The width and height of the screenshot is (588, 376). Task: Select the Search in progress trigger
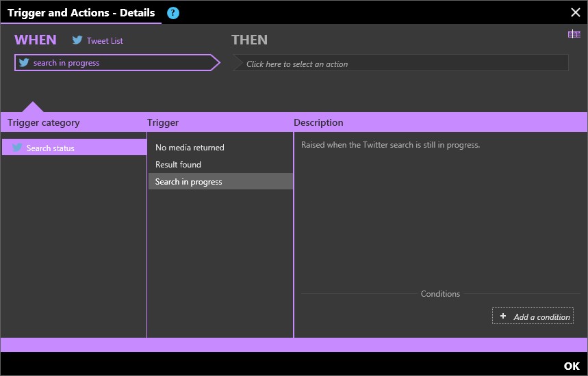pos(220,181)
